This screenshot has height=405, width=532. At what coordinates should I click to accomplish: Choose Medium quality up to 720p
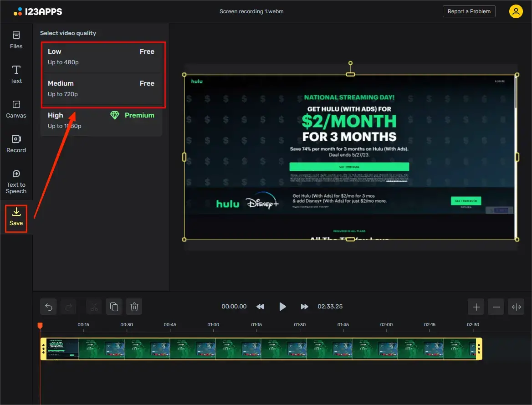(101, 88)
